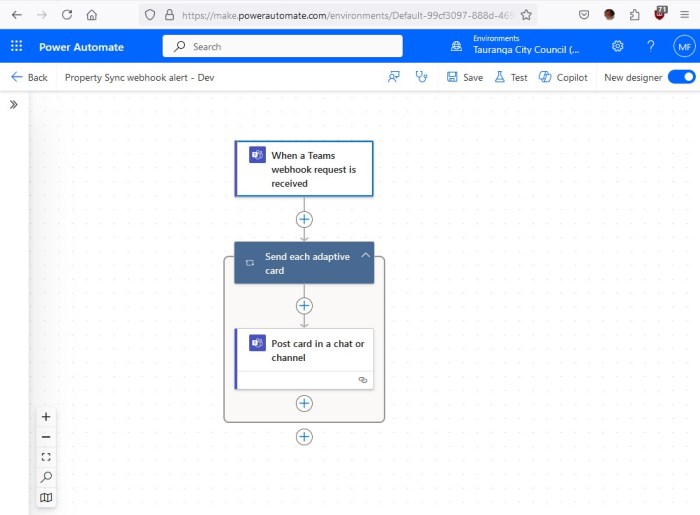
Task: Collapse the Send each adaptive card loop
Action: coord(365,256)
